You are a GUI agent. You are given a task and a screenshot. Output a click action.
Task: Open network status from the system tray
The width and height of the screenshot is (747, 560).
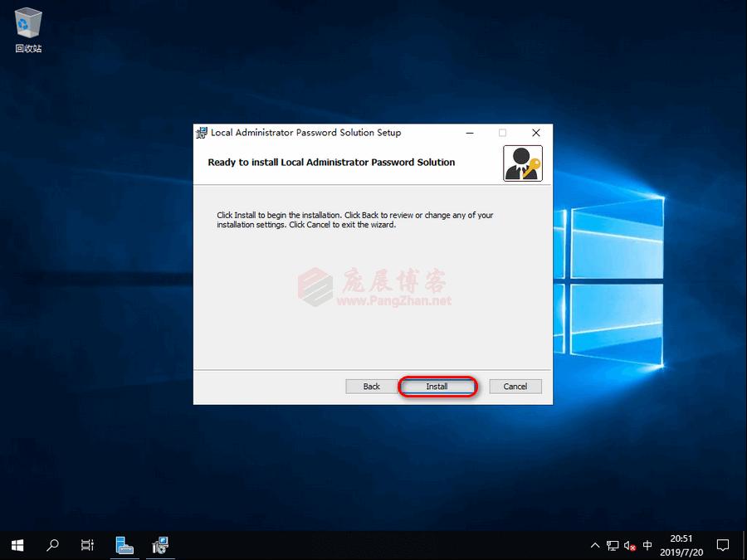613,545
